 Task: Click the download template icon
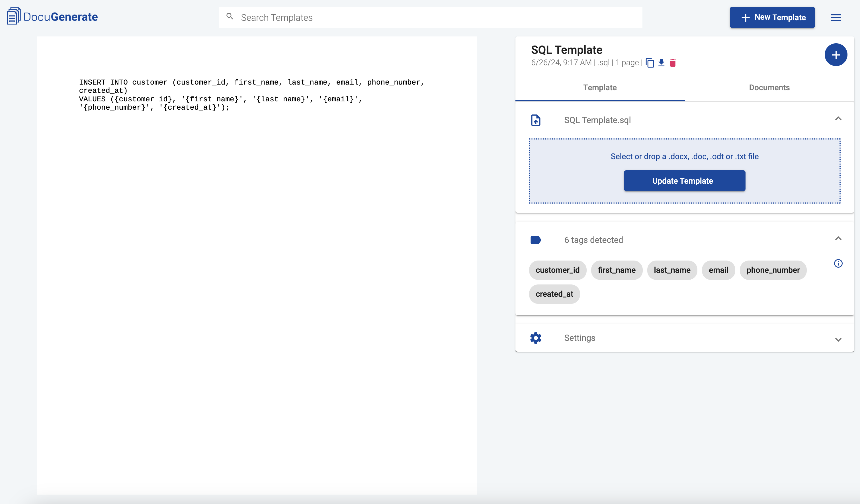(661, 62)
